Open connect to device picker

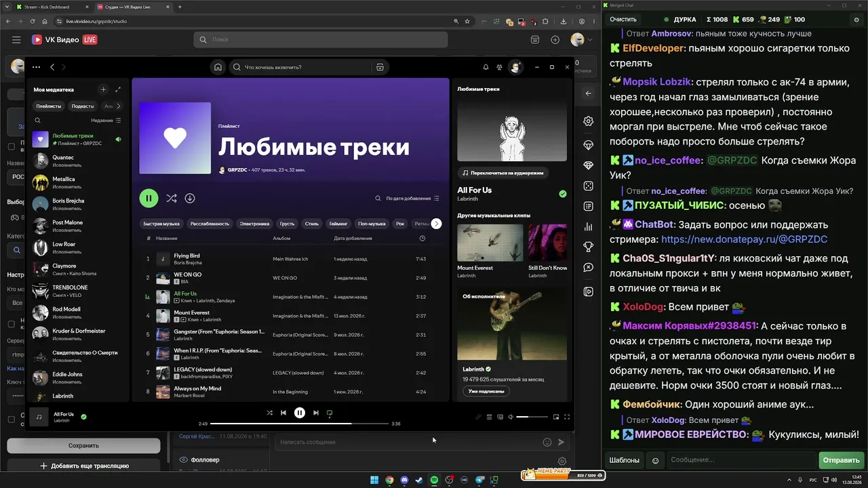coord(500,417)
